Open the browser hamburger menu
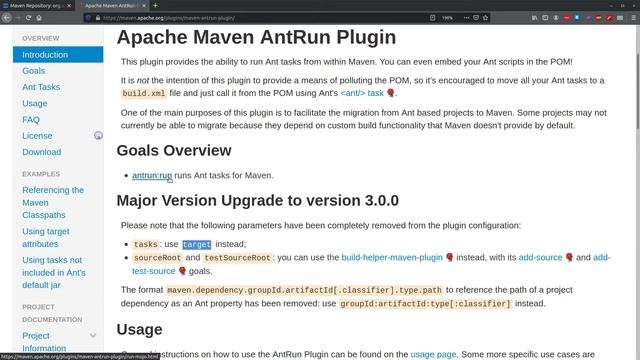 (x=633, y=18)
